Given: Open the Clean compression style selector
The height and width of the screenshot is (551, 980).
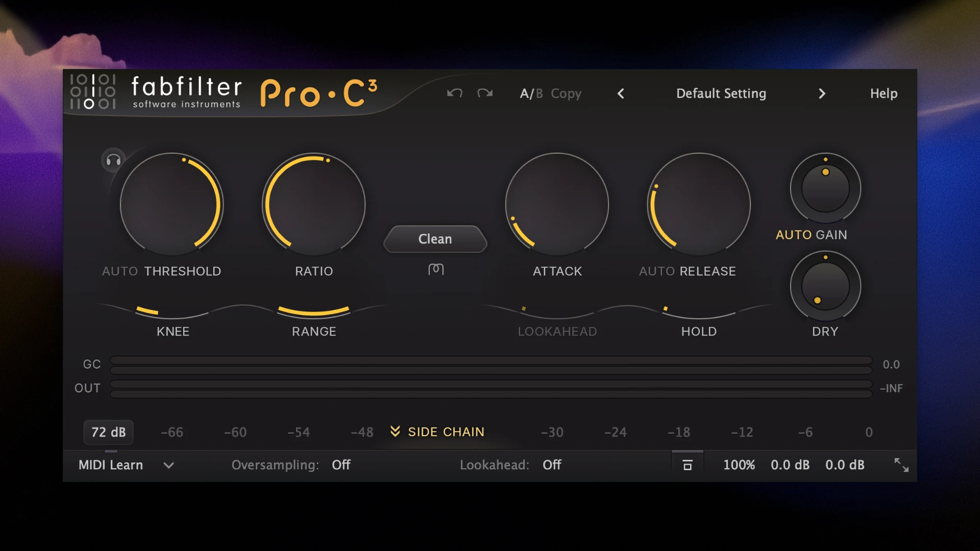Looking at the screenshot, I should coord(435,239).
